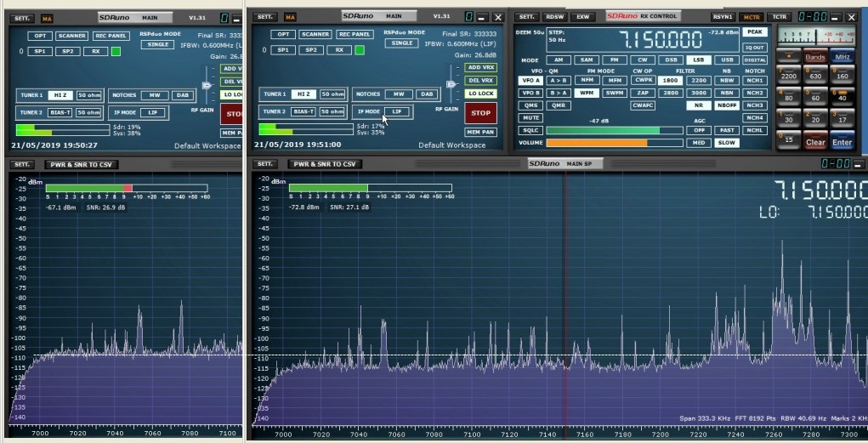Image resolution: width=868 pixels, height=443 pixels.
Task: Click the 7.150.000 frequency display in RX Control
Action: (x=661, y=40)
